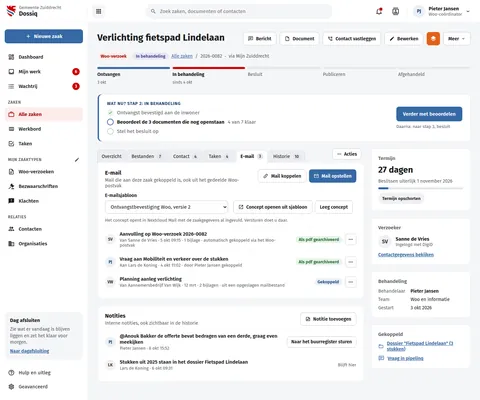
Task: Mark Beoordeel de 3 documenten step
Action: 110,122
